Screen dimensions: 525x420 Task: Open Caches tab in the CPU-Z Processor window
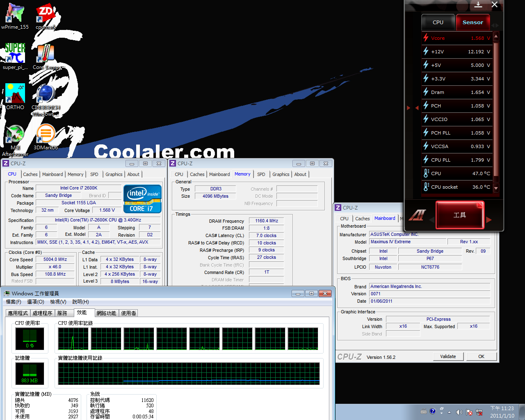[x=30, y=174]
